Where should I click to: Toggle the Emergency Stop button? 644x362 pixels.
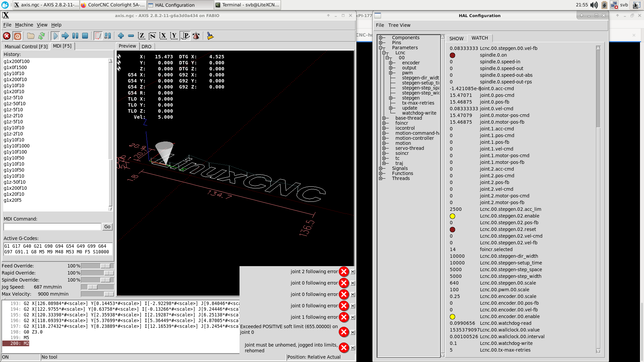point(7,36)
